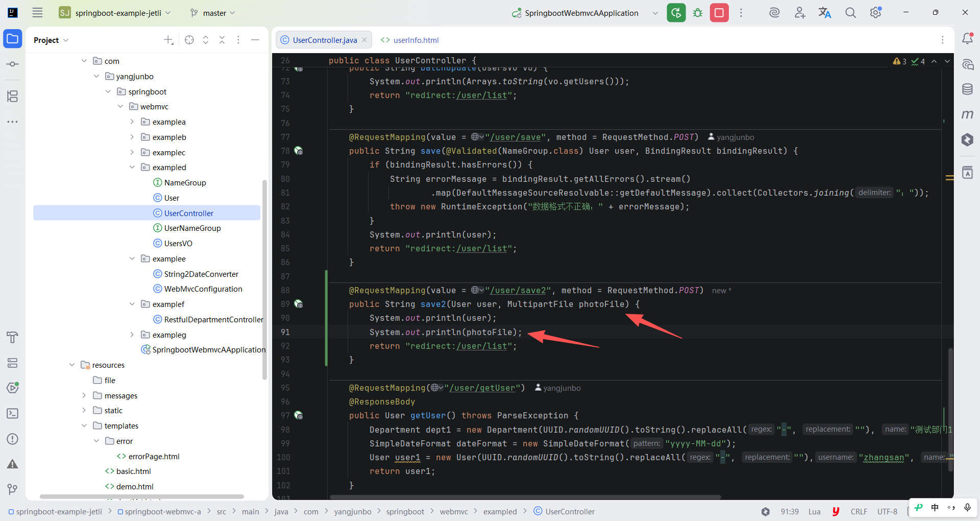Image resolution: width=980 pixels, height=521 pixels.
Task: Click the editor horizontal scrollbar
Action: point(526,497)
